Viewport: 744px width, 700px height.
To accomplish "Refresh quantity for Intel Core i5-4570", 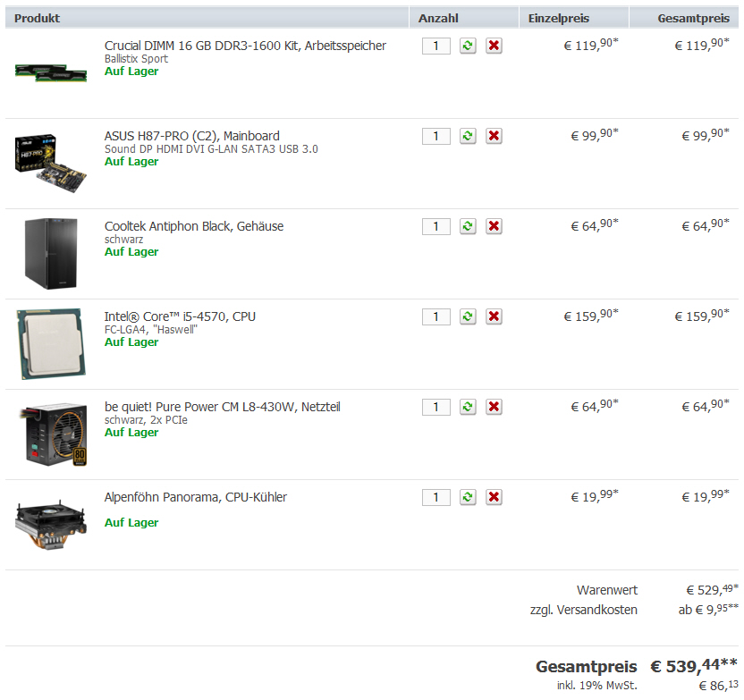I will tap(468, 316).
